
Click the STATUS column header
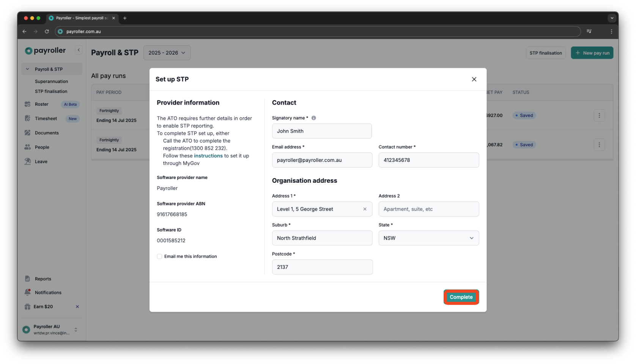[521, 93]
